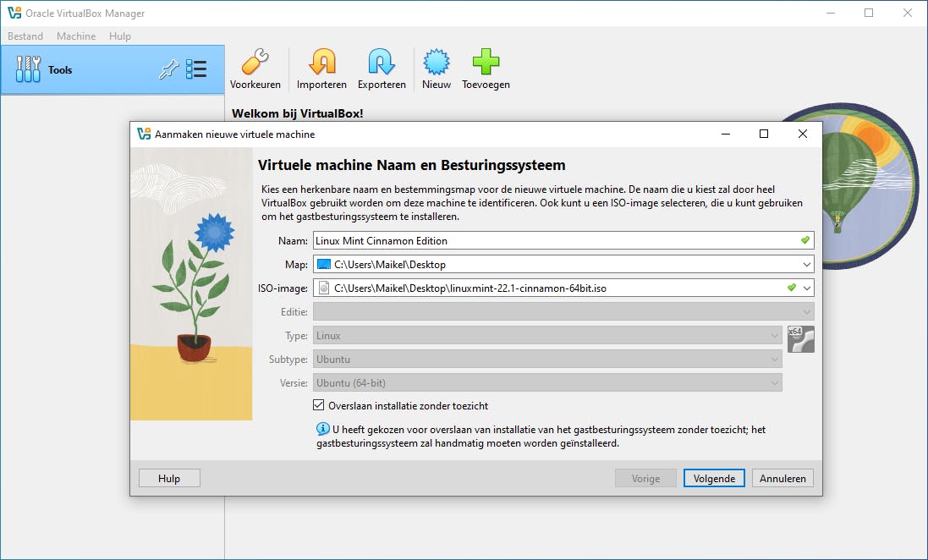928x560 pixels.
Task: Open the disabled Editie dropdown
Action: click(x=563, y=312)
